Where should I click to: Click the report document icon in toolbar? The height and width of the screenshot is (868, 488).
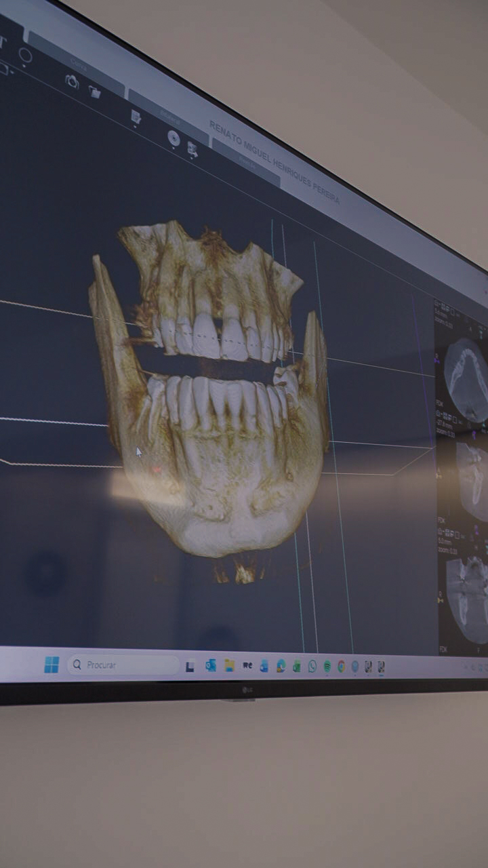point(136,117)
